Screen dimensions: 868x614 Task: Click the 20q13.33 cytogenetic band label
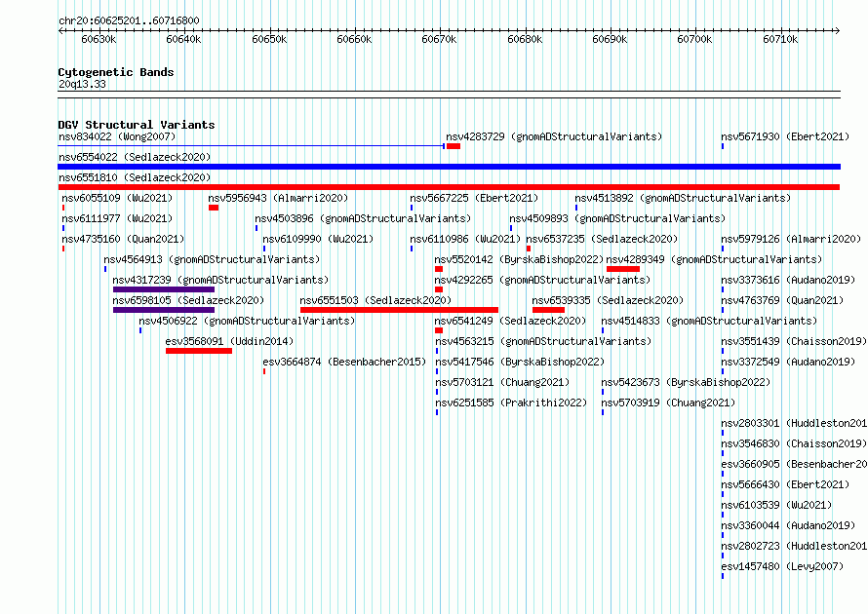[82, 84]
